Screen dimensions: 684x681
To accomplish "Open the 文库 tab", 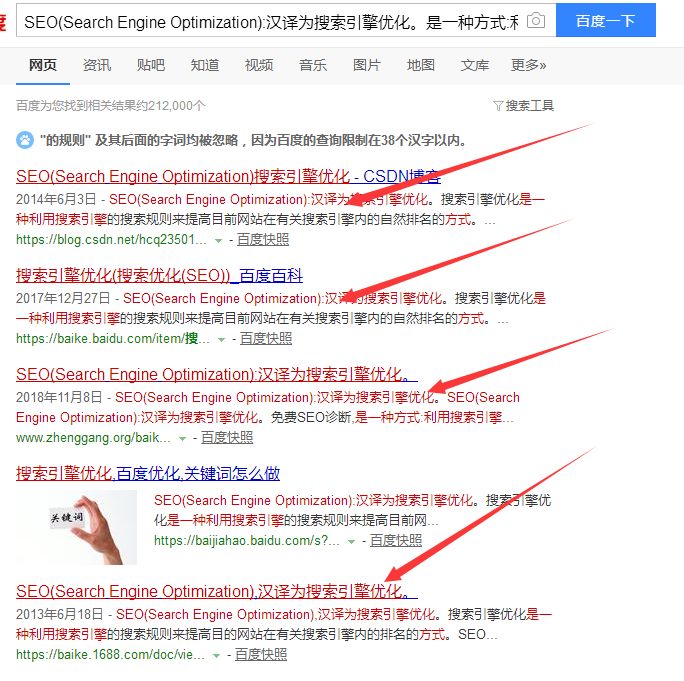I will (475, 65).
